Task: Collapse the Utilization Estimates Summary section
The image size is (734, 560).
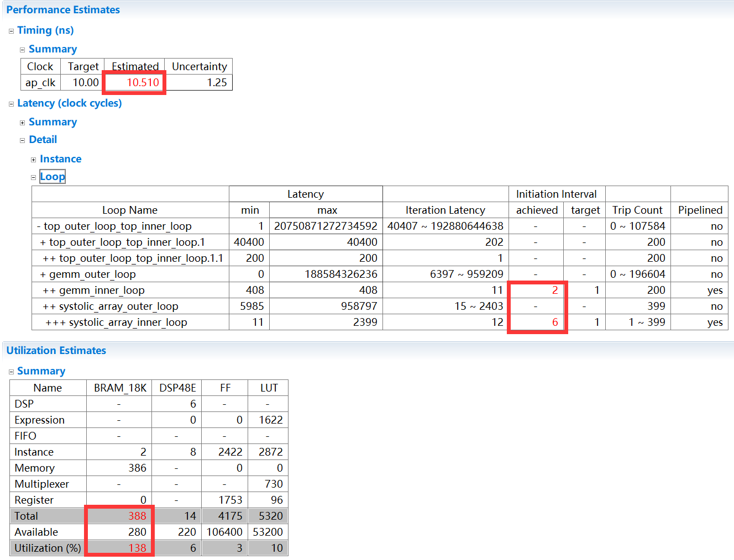Action: coord(11,372)
